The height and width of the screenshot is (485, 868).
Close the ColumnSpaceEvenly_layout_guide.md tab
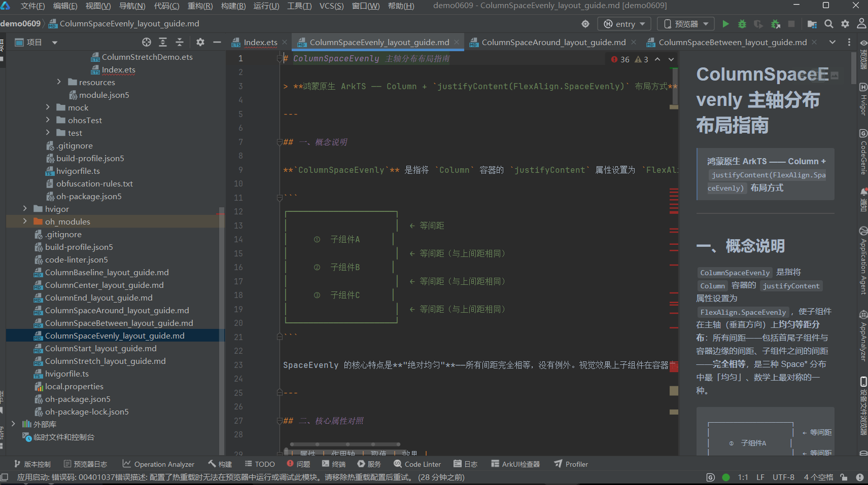tap(457, 42)
